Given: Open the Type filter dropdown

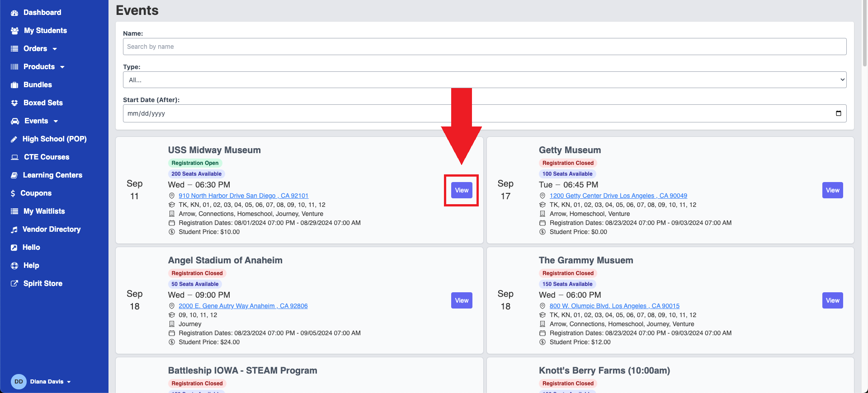Looking at the screenshot, I should [x=485, y=80].
